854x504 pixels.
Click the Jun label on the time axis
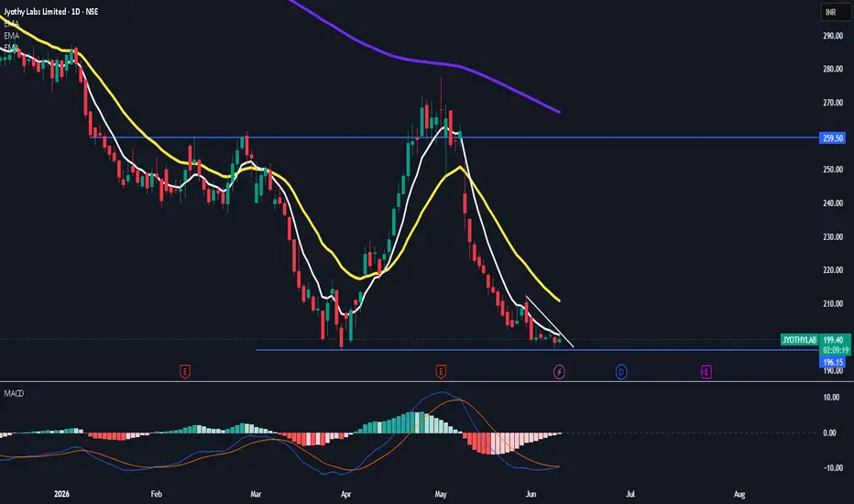[531, 494]
